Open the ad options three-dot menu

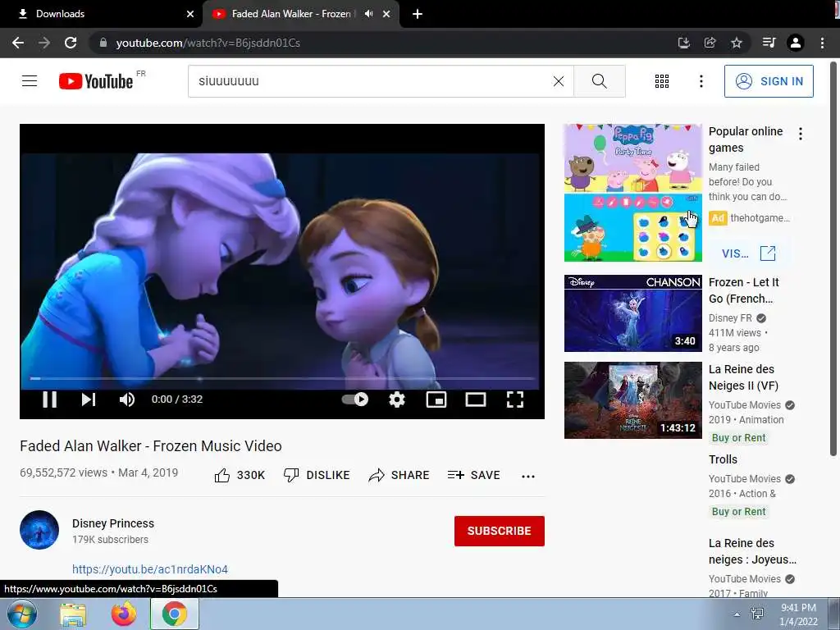pyautogui.click(x=801, y=134)
